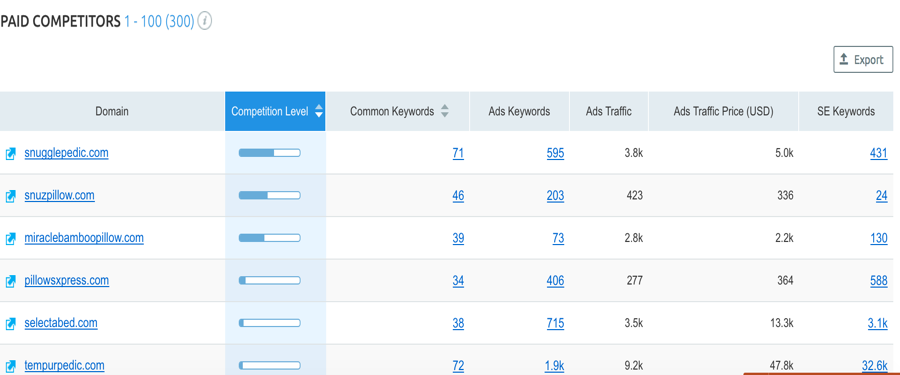Open 715 ads keywords for selectabed.com
The image size is (900, 375).
coord(556,323)
